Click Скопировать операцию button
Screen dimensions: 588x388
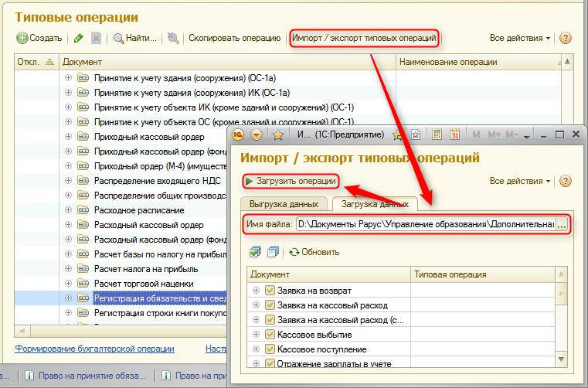pos(234,38)
